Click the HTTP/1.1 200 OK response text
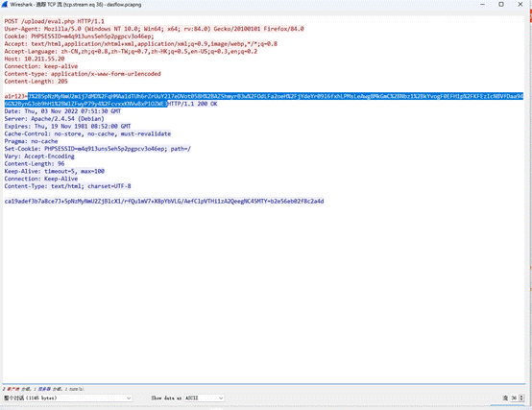The image size is (532, 410). click(x=192, y=104)
